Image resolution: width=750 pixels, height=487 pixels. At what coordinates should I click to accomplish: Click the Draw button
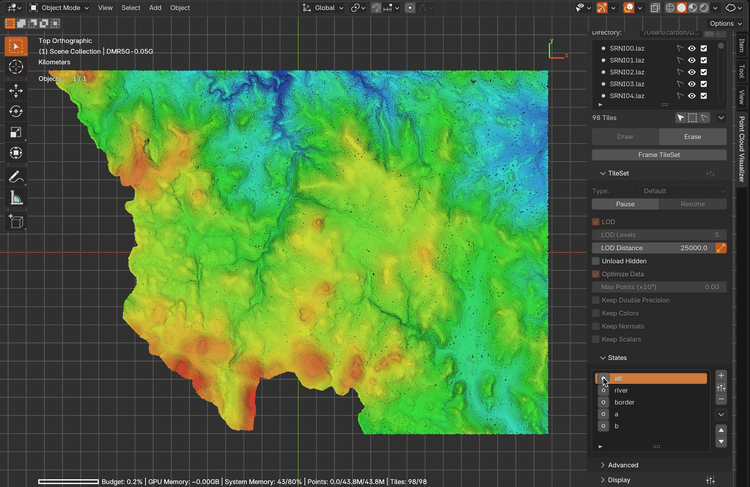(x=625, y=136)
